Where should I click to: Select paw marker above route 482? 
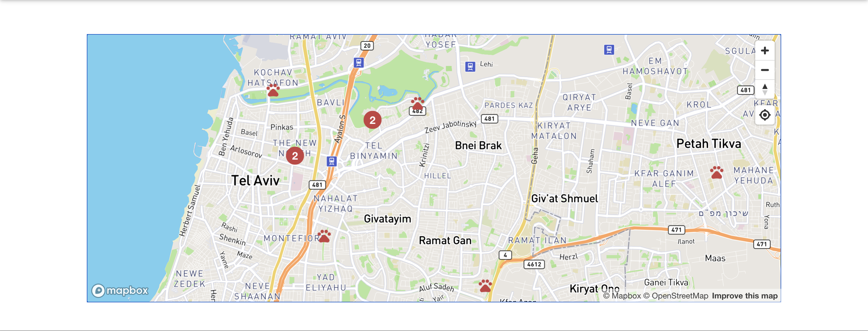417,103
